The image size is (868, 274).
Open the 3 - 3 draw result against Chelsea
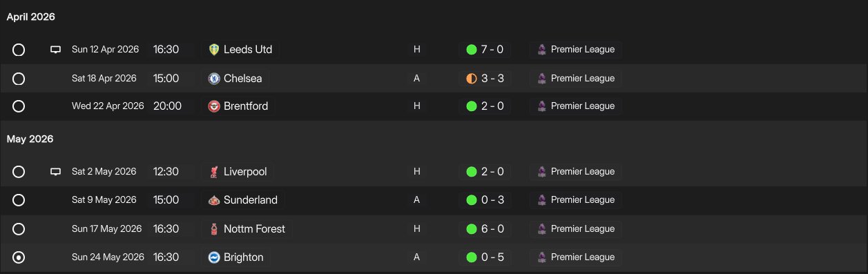coord(485,79)
